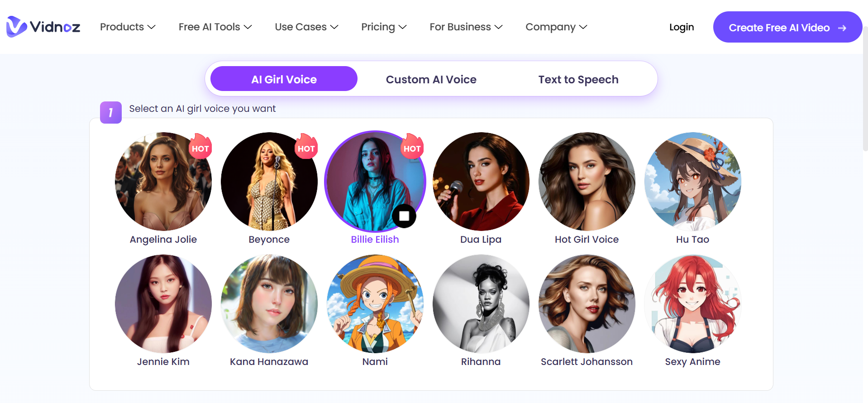Click the Vidnoz logo

point(43,27)
